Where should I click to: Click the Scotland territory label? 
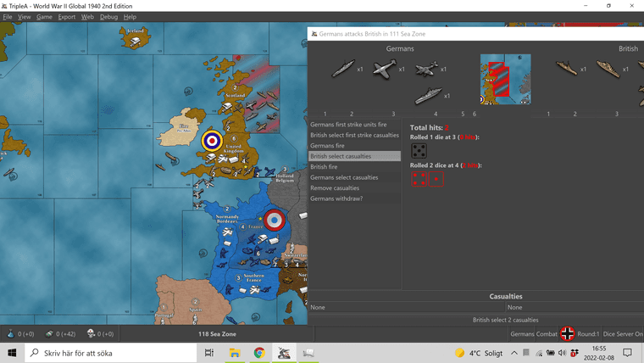click(235, 95)
